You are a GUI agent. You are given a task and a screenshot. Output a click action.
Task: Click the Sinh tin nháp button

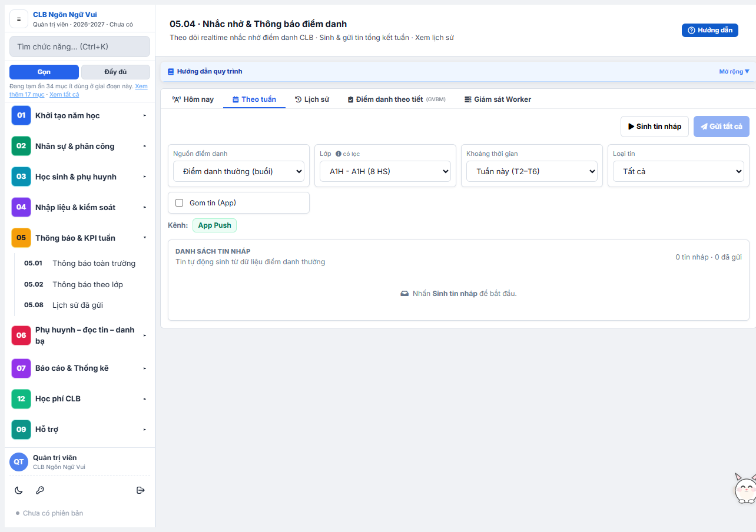pyautogui.click(x=655, y=127)
